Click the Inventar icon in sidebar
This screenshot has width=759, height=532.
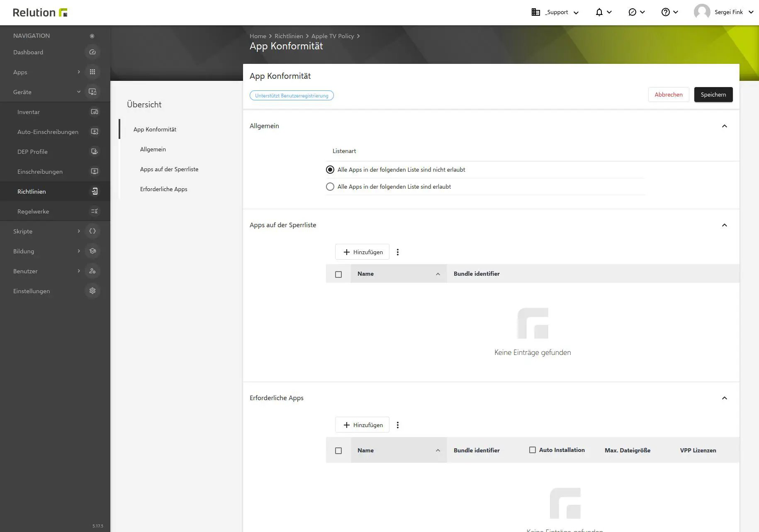(95, 112)
